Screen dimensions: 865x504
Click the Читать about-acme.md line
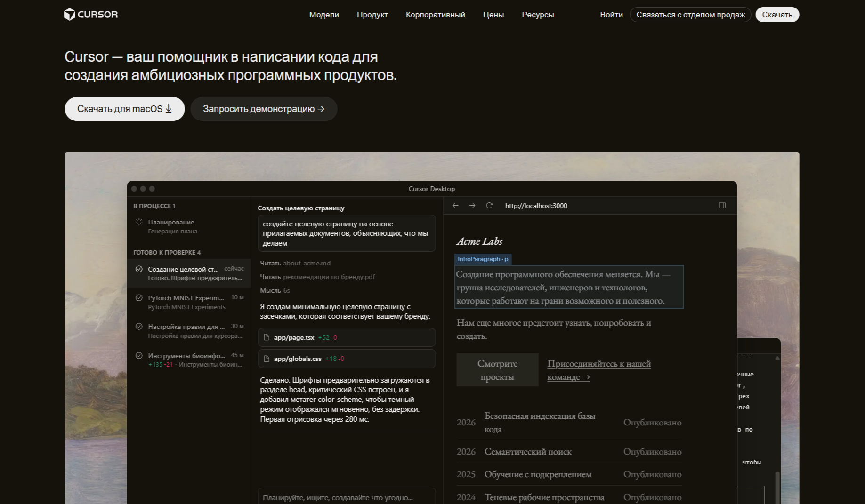pyautogui.click(x=295, y=263)
